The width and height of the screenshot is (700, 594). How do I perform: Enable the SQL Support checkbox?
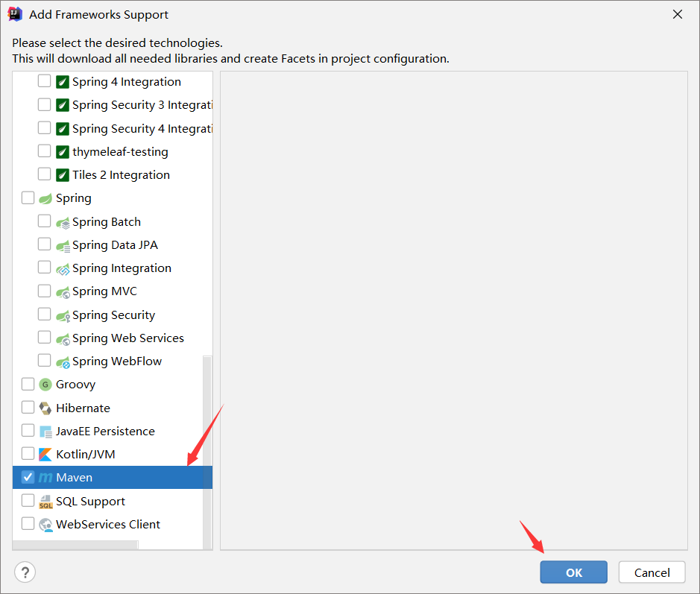[x=28, y=500]
